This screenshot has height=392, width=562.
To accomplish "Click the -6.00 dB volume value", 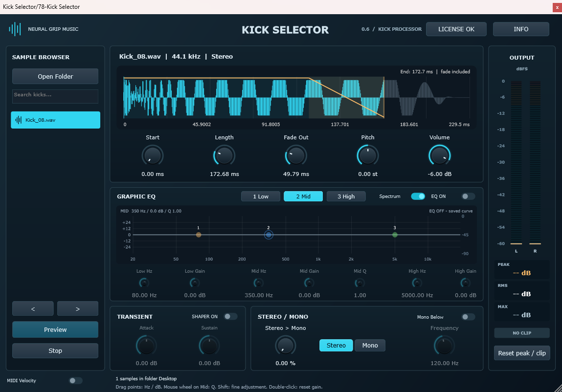I will (439, 174).
